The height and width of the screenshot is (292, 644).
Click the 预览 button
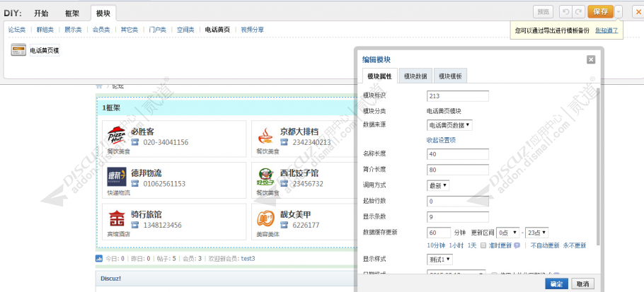coord(543,12)
